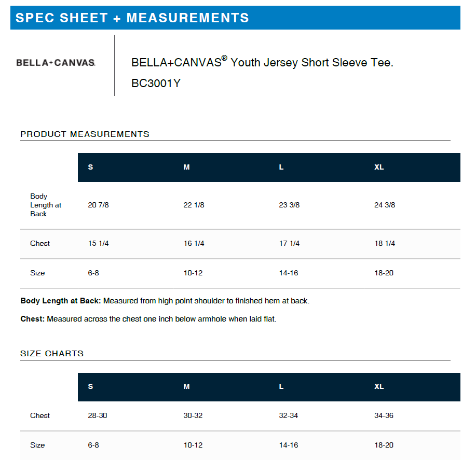Click the L column header in Size Charts
476x460 pixels.
click(281, 386)
